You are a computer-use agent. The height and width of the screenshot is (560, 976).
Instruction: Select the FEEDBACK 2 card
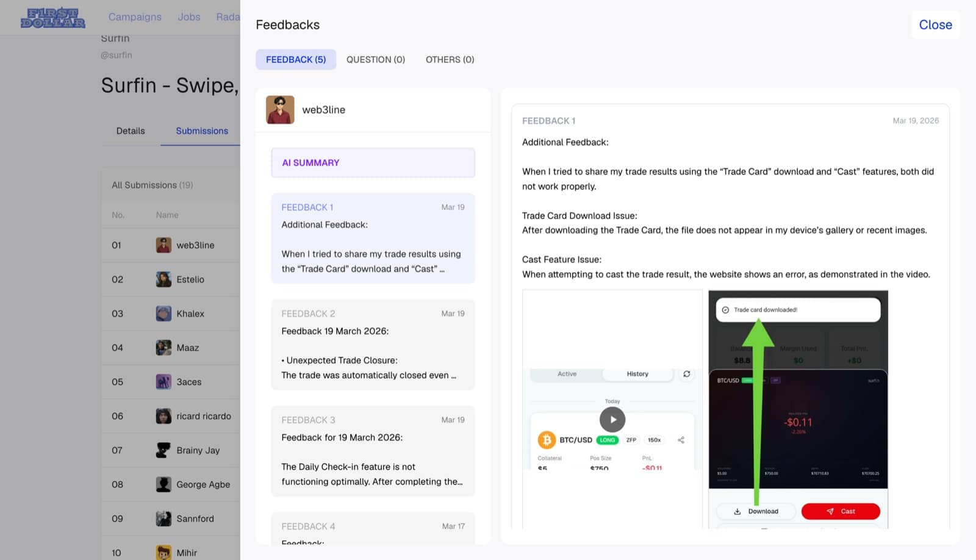373,345
